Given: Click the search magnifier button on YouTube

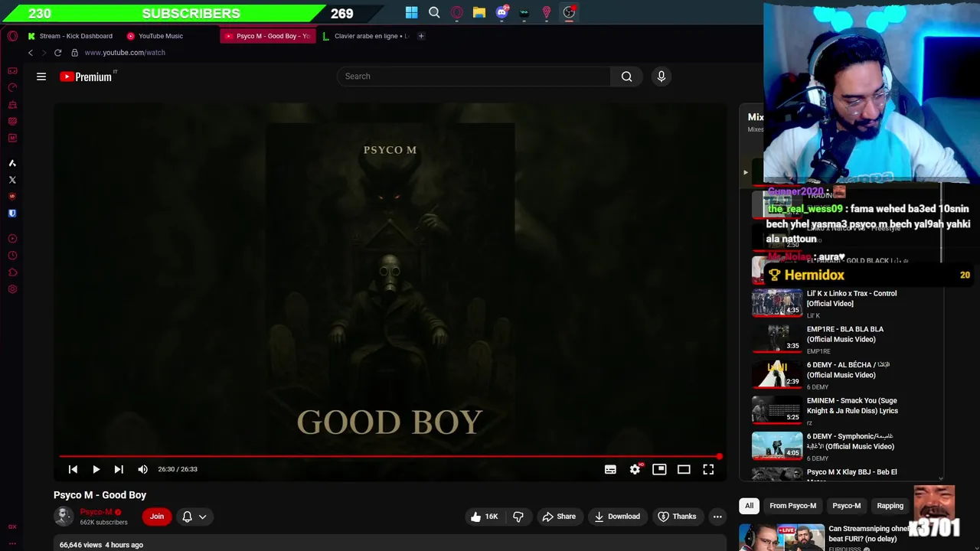Looking at the screenshot, I should tap(626, 77).
